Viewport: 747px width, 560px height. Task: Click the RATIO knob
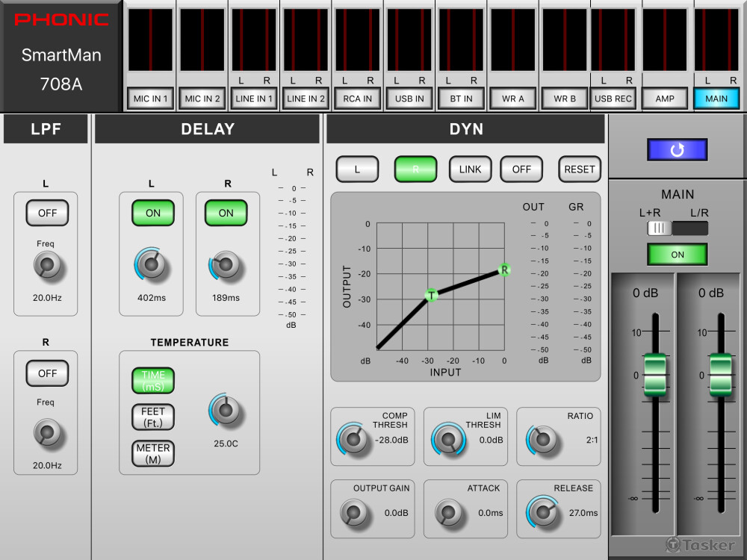tap(542, 440)
